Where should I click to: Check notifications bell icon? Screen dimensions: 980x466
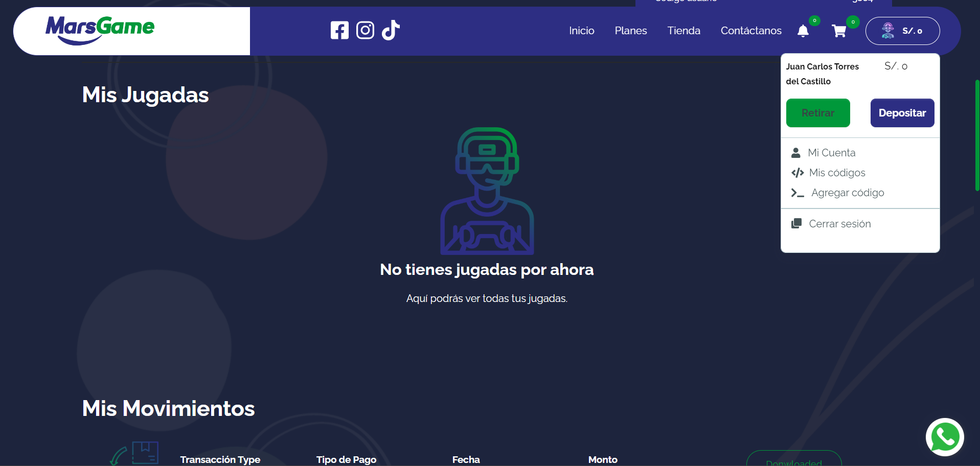click(x=803, y=31)
